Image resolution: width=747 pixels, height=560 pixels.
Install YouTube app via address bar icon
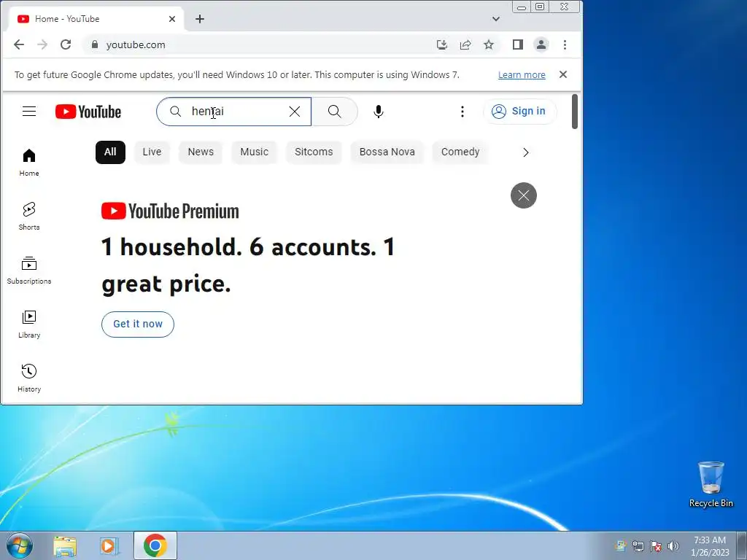tap(442, 44)
